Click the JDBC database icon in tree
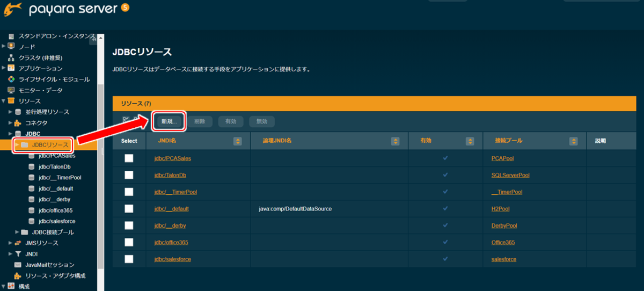The height and width of the screenshot is (291, 644). (x=18, y=133)
